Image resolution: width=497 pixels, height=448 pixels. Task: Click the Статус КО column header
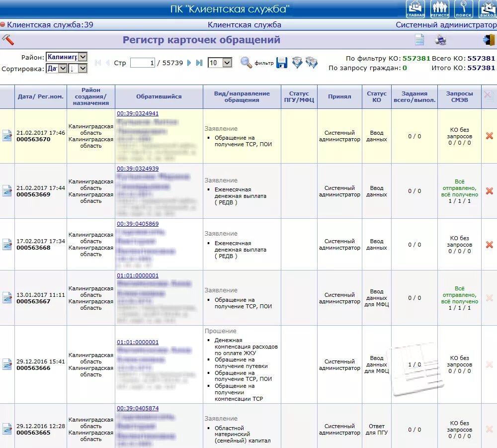point(377,96)
